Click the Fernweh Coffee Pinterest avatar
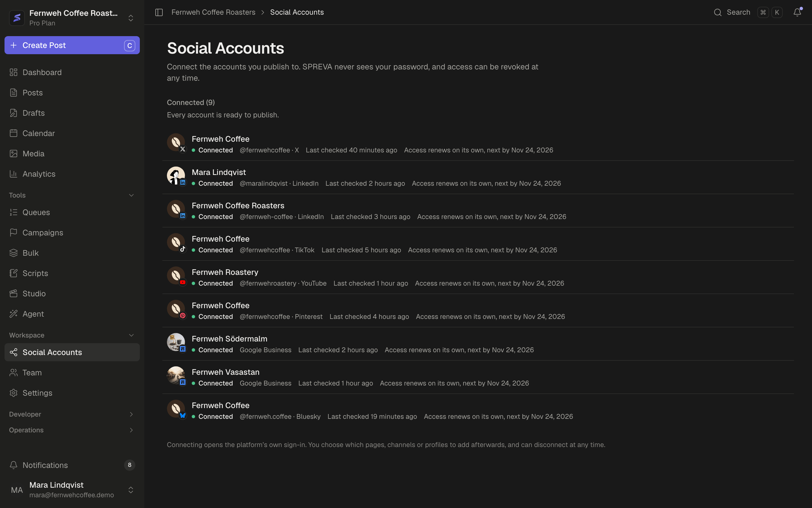 point(176,309)
